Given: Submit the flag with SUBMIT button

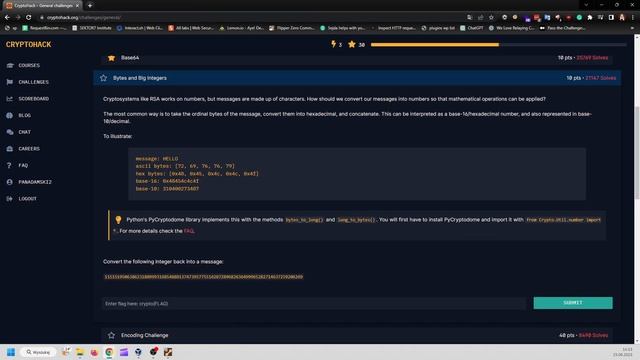Looking at the screenshot, I should tap(573, 303).
